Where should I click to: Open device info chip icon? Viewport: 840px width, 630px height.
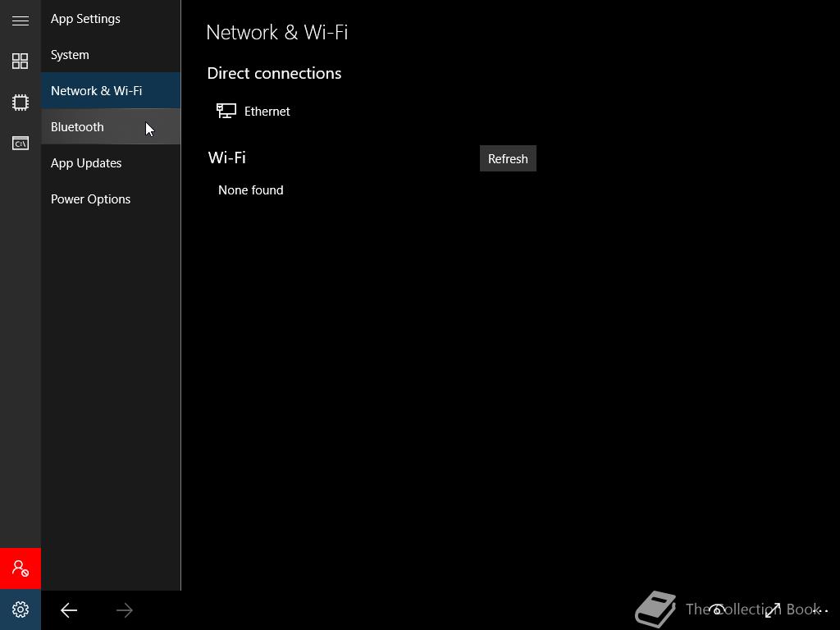click(21, 102)
